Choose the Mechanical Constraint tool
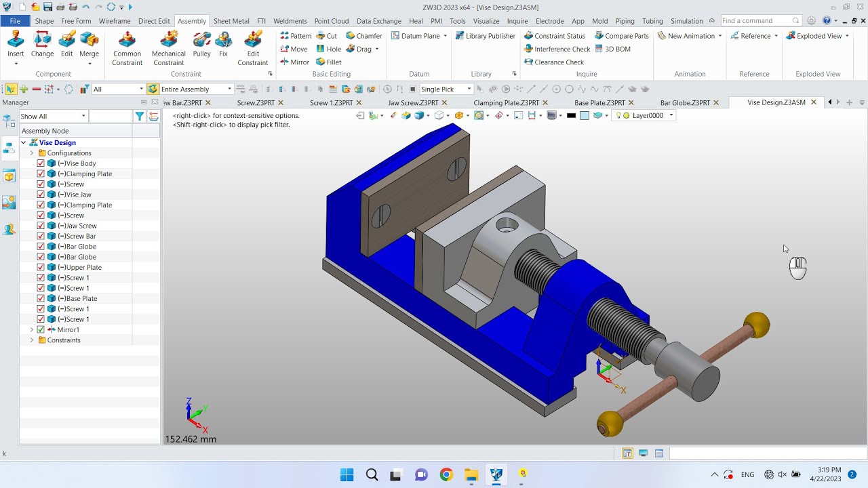The width and height of the screenshot is (868, 488). click(x=168, y=48)
